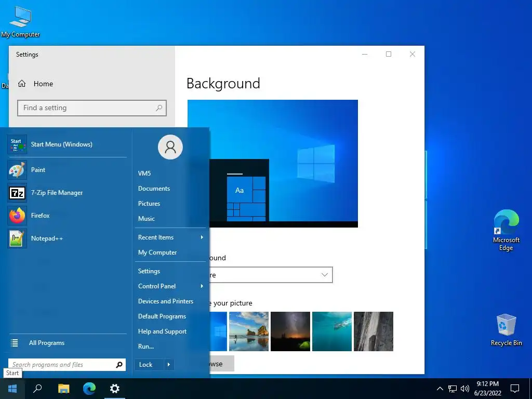Viewport: 532px width, 399px height.
Task: Click the taskbar clock and date
Action: pyautogui.click(x=487, y=389)
